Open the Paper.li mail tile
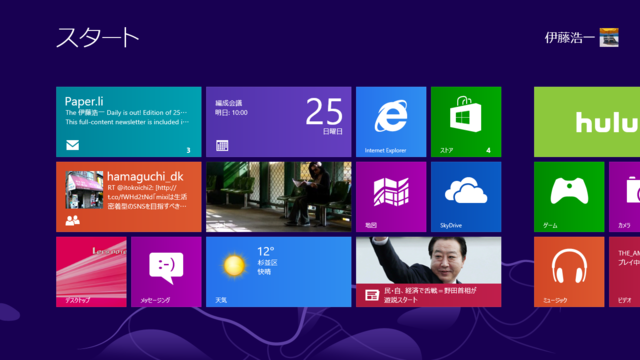 coord(129,122)
